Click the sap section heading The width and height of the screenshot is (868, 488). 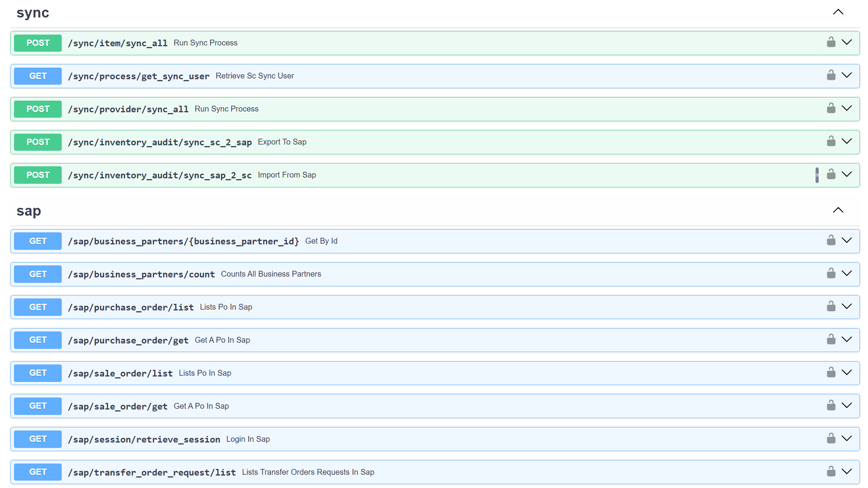coord(29,211)
